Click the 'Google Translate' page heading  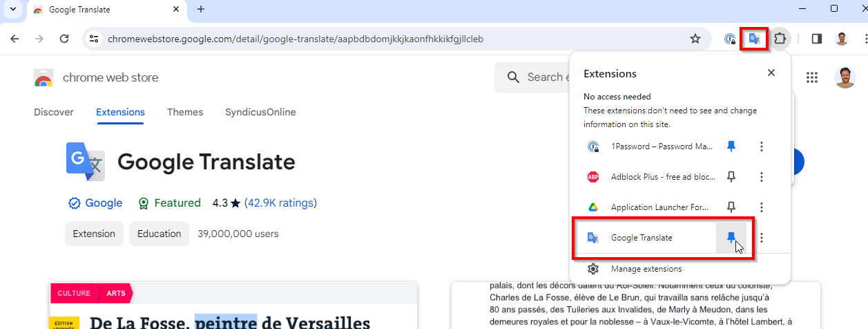tap(206, 162)
